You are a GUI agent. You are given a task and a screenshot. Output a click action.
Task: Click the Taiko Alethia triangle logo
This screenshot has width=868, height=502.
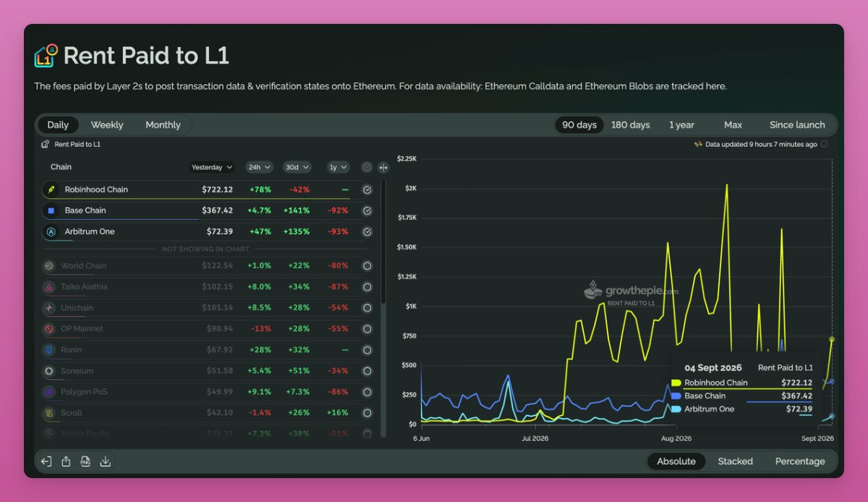pyautogui.click(x=49, y=286)
